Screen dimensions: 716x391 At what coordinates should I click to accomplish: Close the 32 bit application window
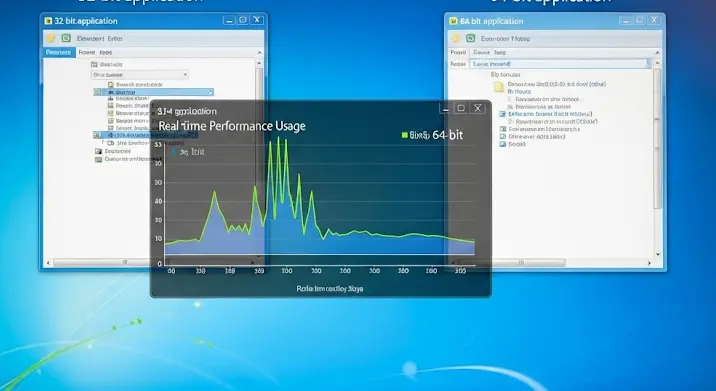tap(257, 20)
